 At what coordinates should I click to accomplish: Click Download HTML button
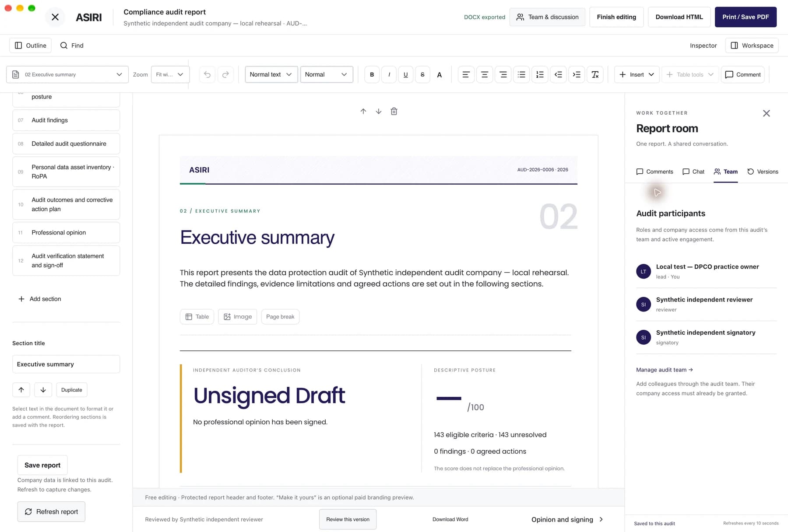[679, 17]
